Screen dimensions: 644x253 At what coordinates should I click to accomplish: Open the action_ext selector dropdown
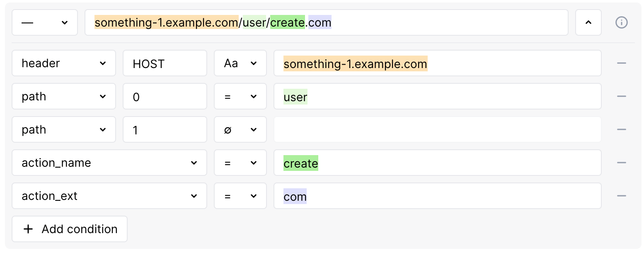[x=109, y=196]
